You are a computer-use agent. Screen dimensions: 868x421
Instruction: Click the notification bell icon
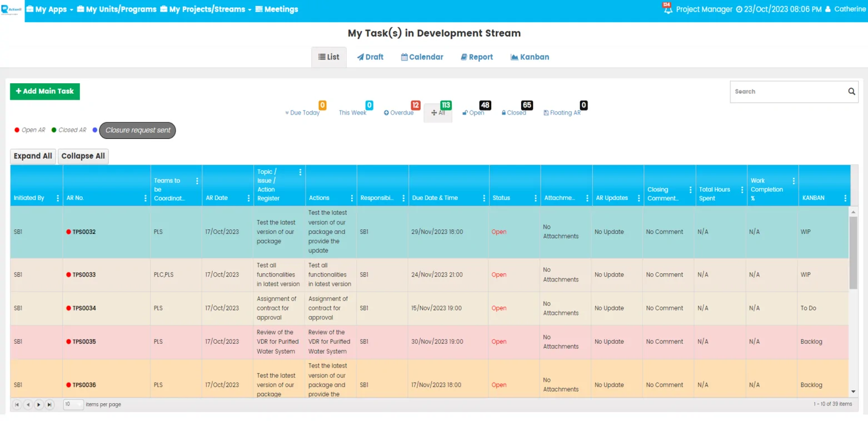click(667, 9)
